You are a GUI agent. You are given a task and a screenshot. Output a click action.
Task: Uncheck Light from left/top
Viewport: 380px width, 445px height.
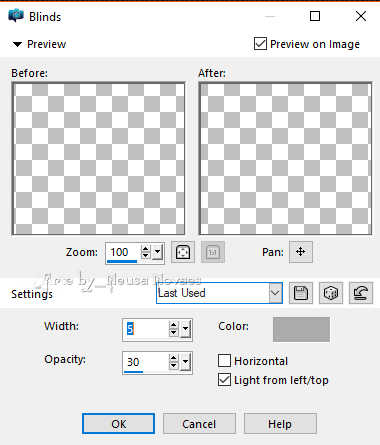pos(224,379)
